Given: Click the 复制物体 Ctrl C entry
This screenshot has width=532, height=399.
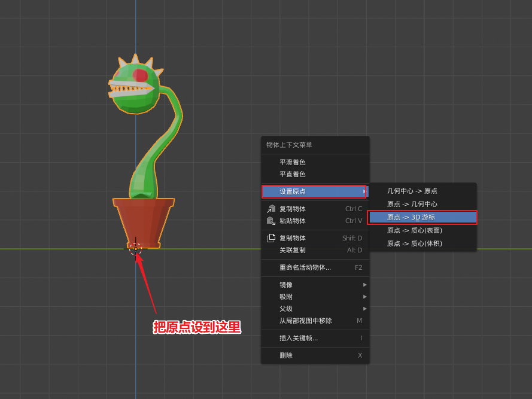Looking at the screenshot, I should pos(315,209).
